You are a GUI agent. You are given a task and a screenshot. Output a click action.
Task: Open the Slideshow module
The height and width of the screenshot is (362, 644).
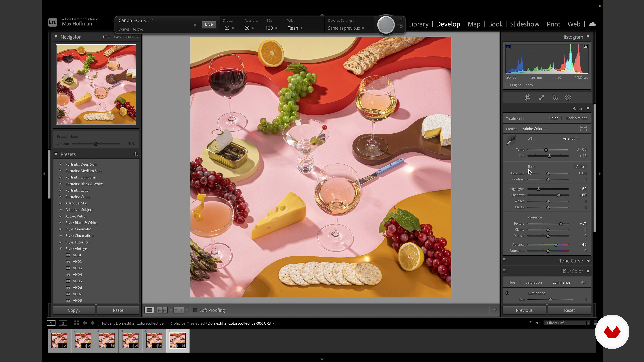(x=524, y=24)
